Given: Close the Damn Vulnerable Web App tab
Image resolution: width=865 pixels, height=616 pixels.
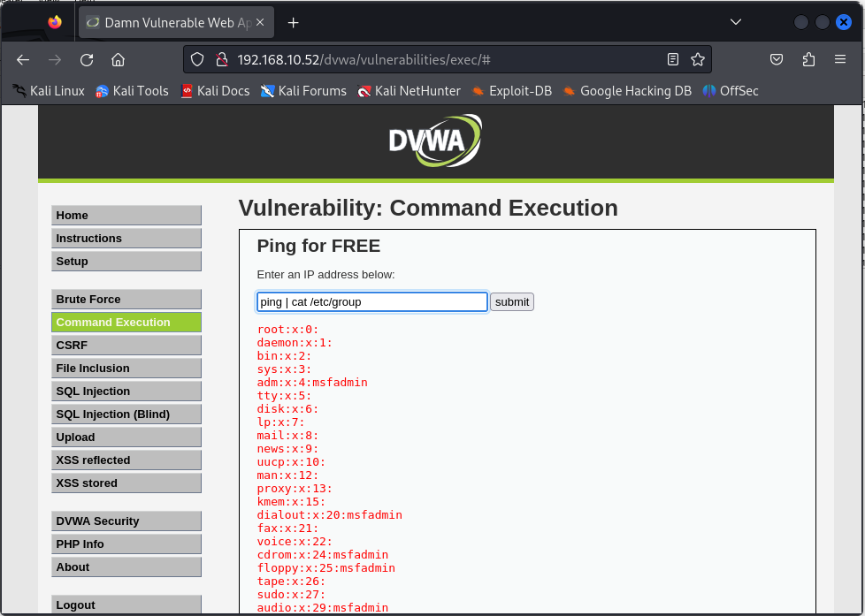Looking at the screenshot, I should [260, 22].
